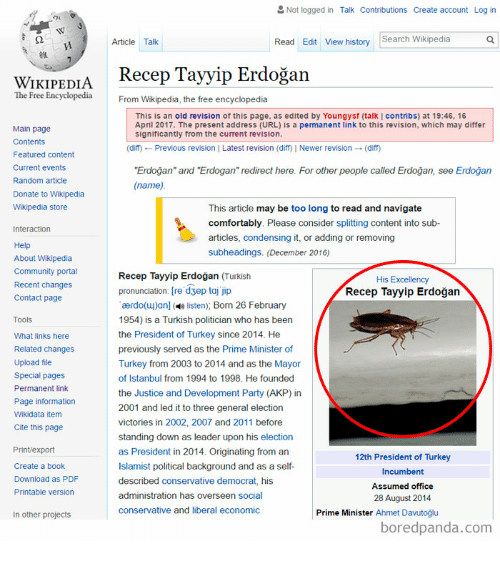Image resolution: width=500 pixels, height=563 pixels.
Task: Select the Edit tab
Action: [x=309, y=42]
